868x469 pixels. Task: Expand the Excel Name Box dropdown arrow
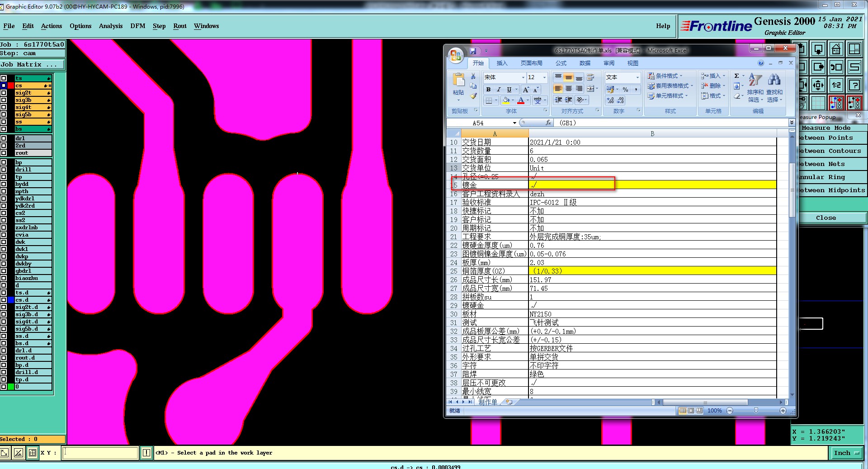tap(514, 123)
